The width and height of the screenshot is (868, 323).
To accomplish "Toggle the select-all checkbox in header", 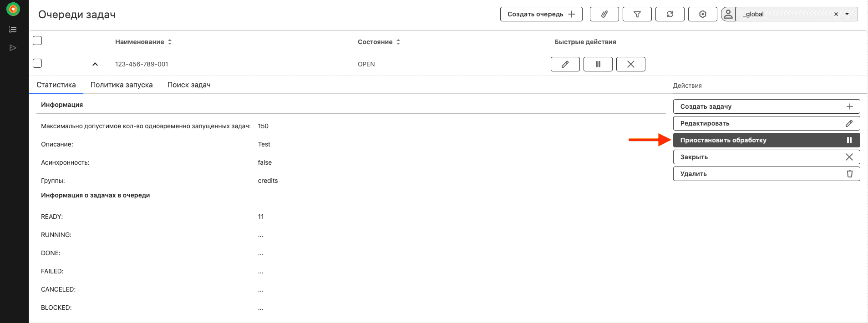I will (37, 40).
